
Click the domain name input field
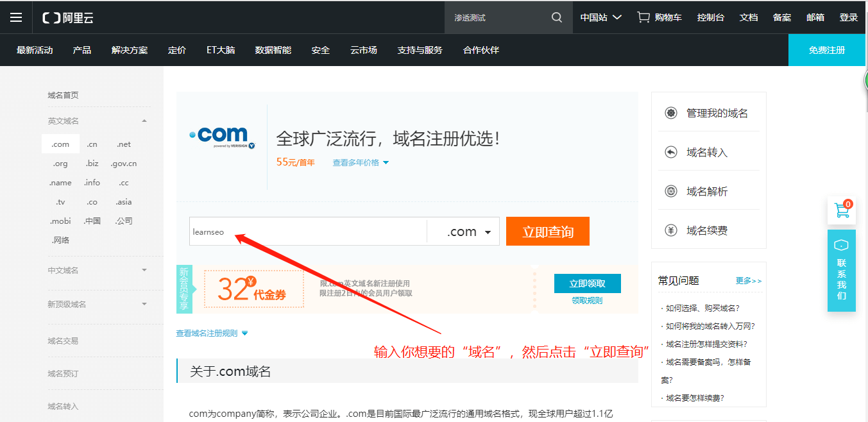308,232
